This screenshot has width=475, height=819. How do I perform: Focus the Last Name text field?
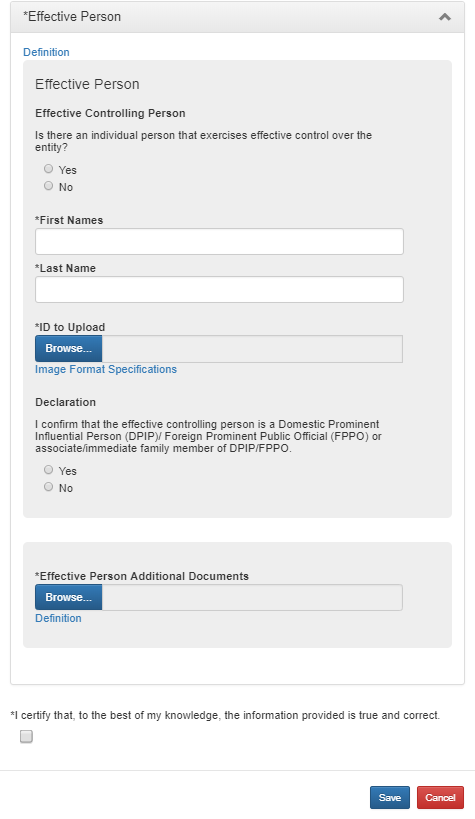tap(219, 290)
